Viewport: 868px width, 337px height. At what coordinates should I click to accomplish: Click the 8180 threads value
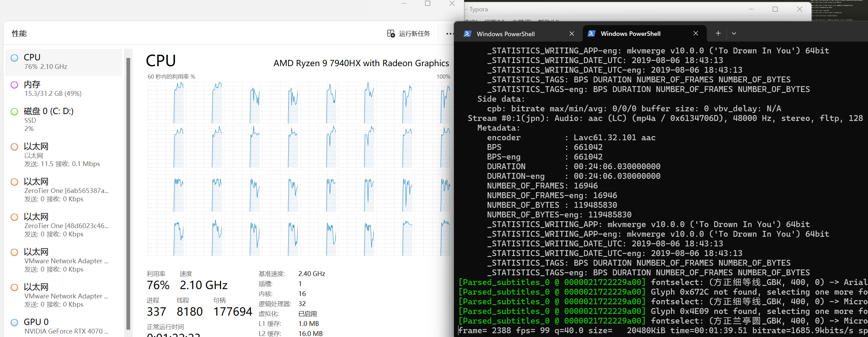pyautogui.click(x=190, y=312)
